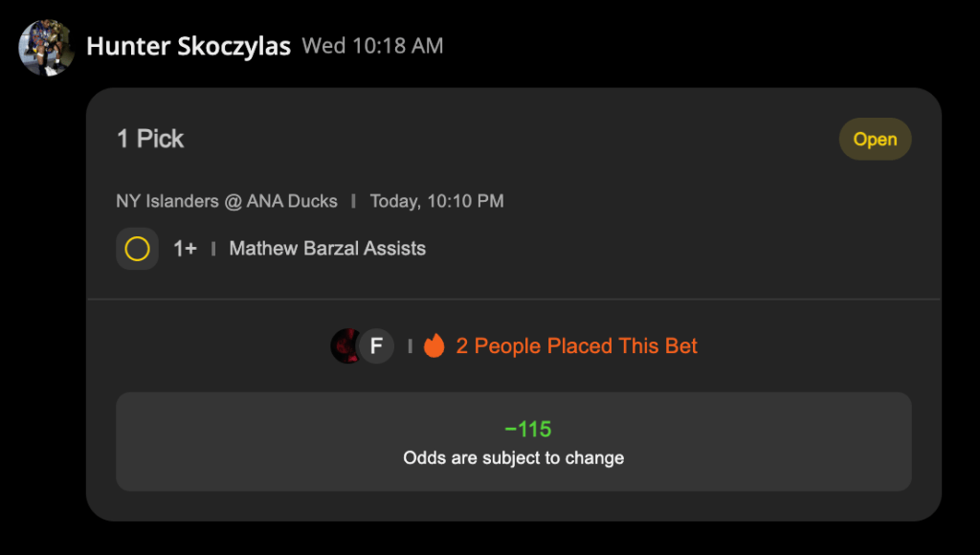This screenshot has width=980, height=555.
Task: Click the yellow Open status badge
Action: pos(875,139)
